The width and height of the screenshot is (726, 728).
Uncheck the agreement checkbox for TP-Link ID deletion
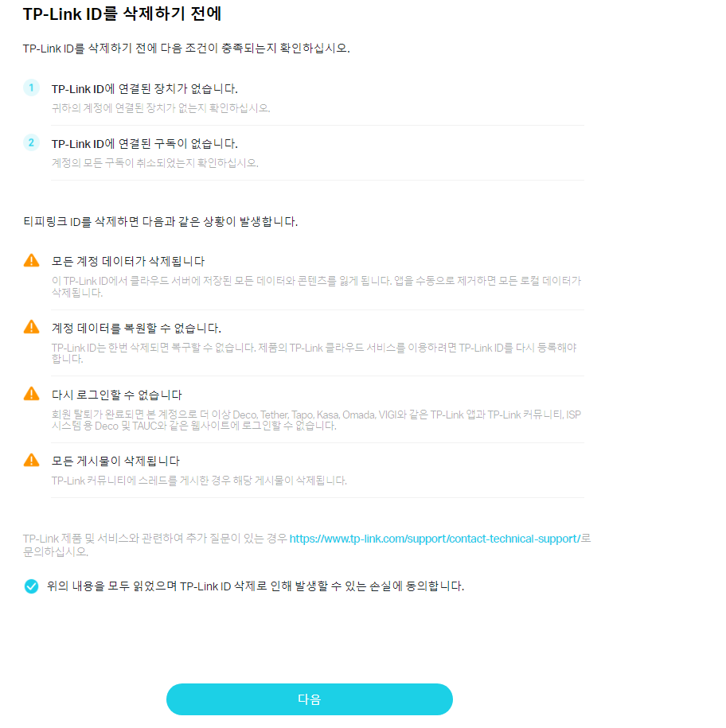(x=32, y=586)
